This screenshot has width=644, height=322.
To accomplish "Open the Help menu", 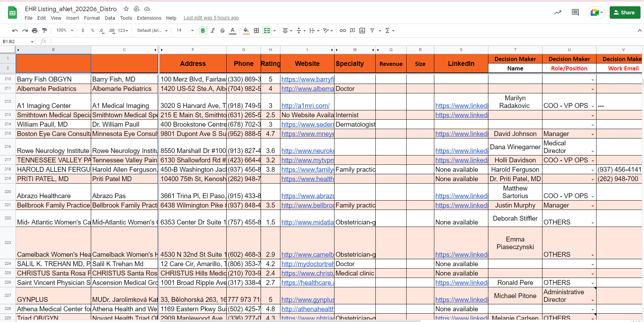I will (x=171, y=18).
